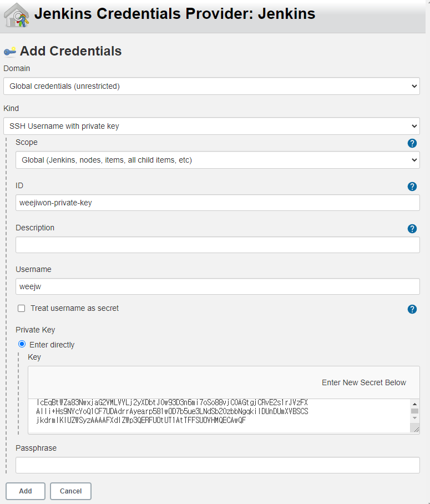Screen dimensions: 430x504
Task: Click the Key textarea scrollbar thumb
Action: pos(414,411)
